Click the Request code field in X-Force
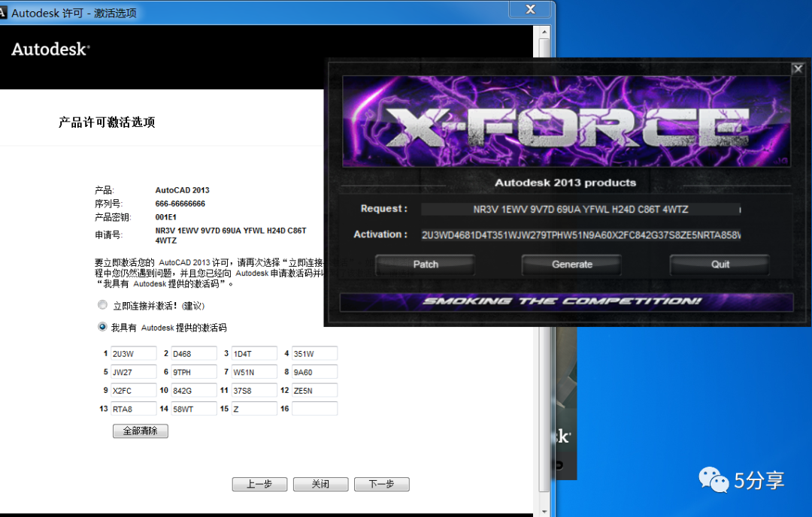The image size is (812, 517). coord(580,210)
